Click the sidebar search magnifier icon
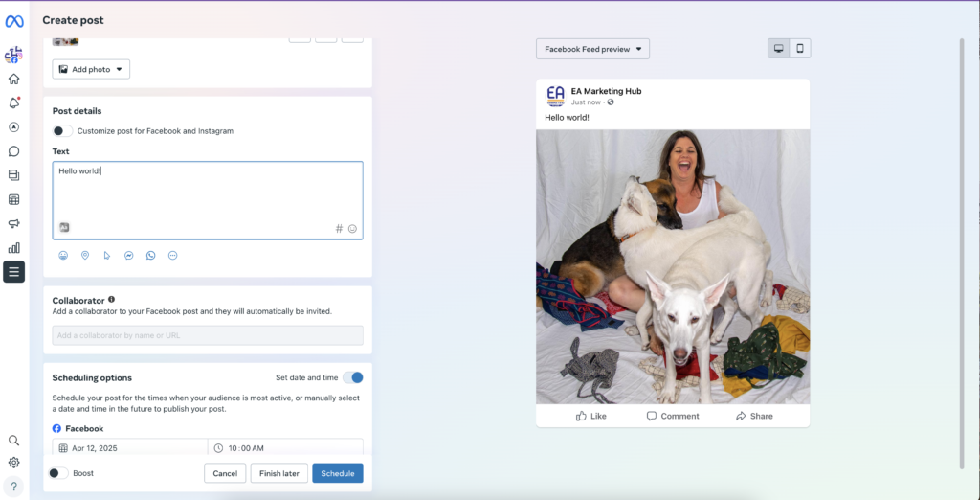 click(x=13, y=441)
